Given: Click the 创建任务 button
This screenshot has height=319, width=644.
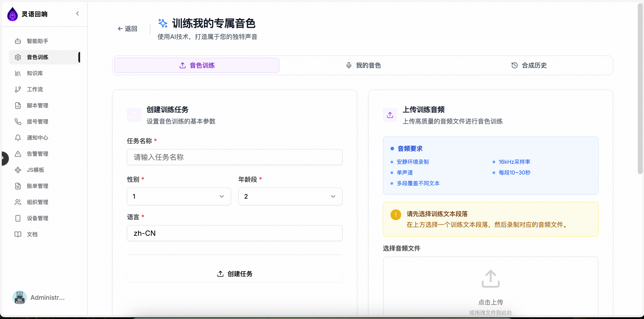Looking at the screenshot, I should tap(235, 274).
